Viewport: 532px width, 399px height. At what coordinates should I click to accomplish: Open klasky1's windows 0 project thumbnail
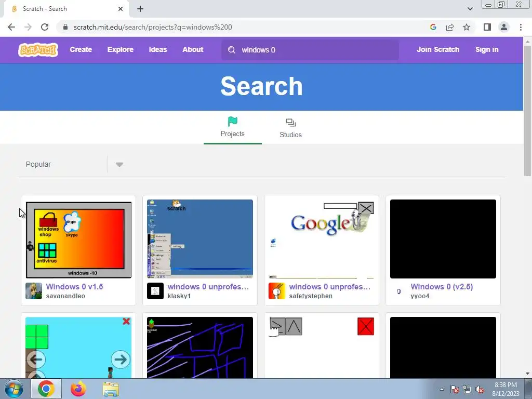click(x=200, y=239)
